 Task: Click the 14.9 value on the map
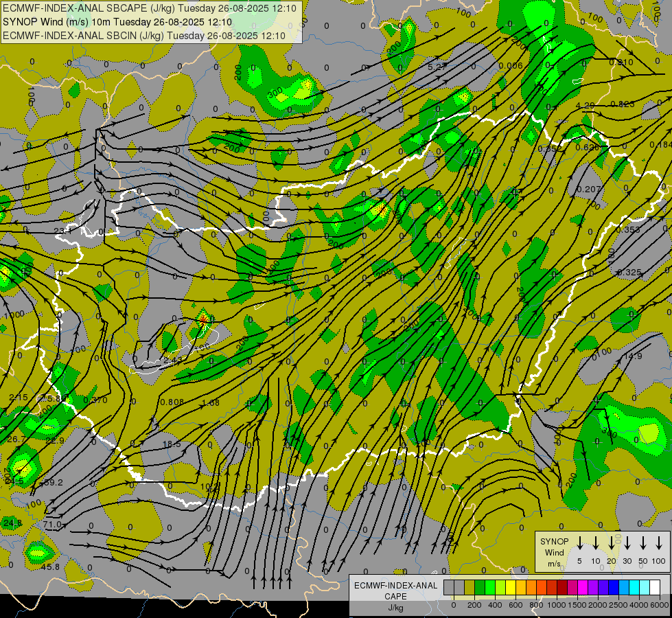633,356
